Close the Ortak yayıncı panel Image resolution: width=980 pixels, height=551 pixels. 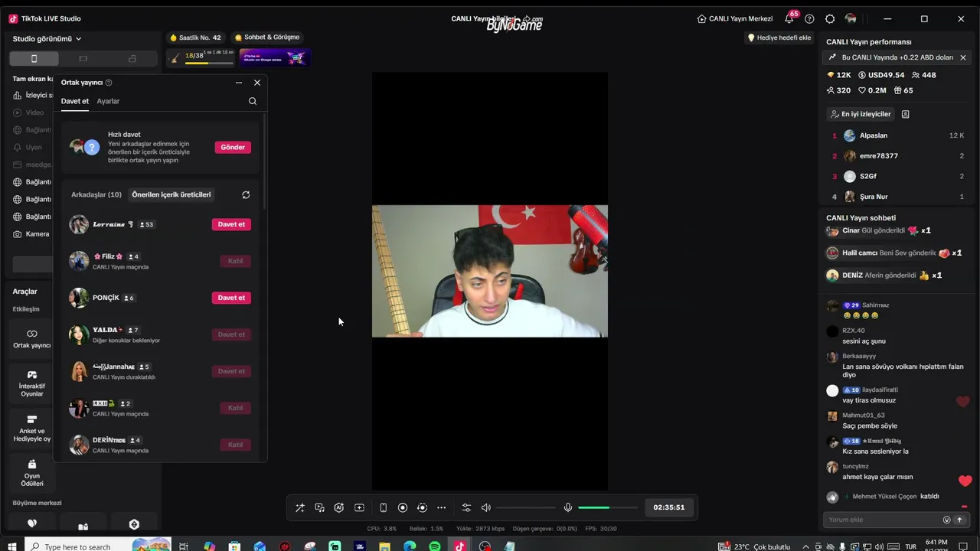pos(257,83)
